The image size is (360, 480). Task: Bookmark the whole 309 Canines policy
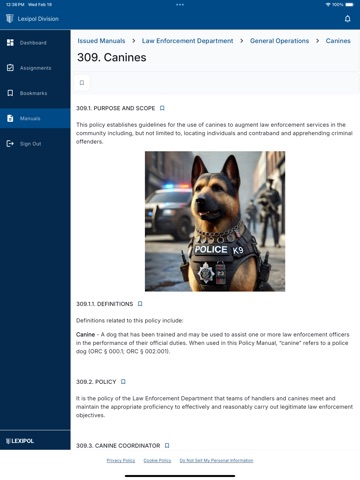tap(82, 83)
